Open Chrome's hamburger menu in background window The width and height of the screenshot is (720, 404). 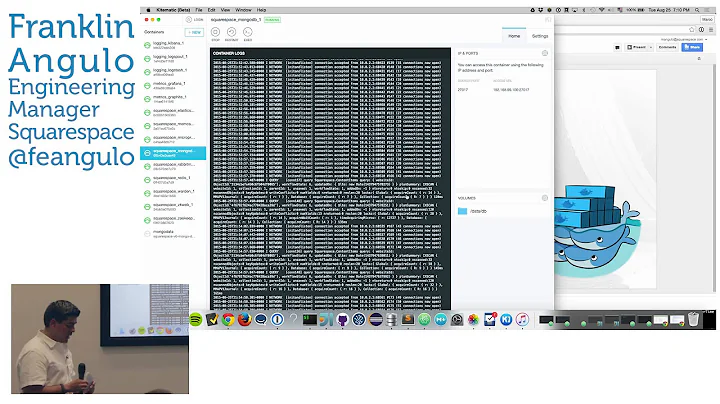[x=711, y=29]
